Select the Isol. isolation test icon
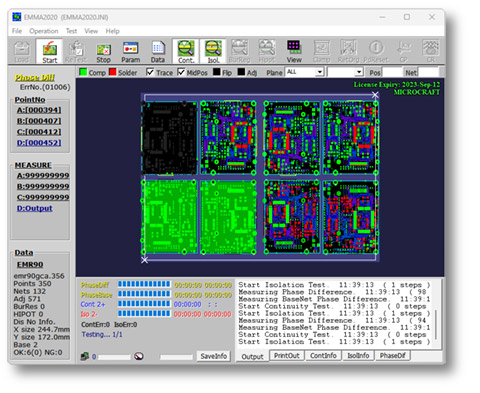The image size is (480, 393). click(213, 51)
